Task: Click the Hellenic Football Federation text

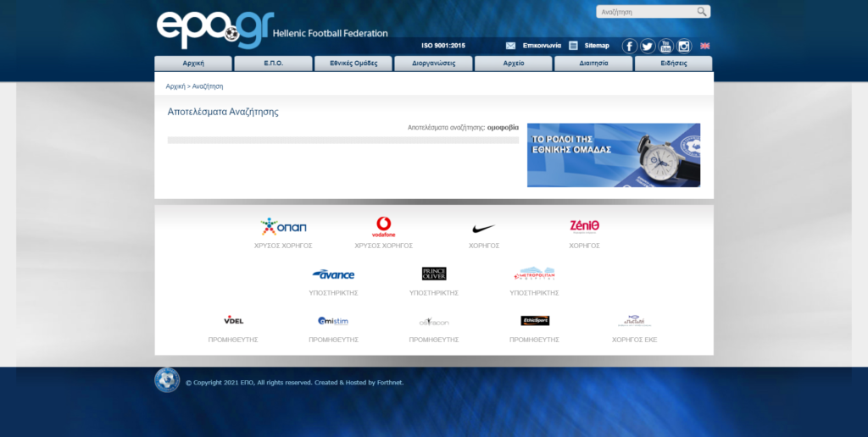Action: tap(330, 33)
